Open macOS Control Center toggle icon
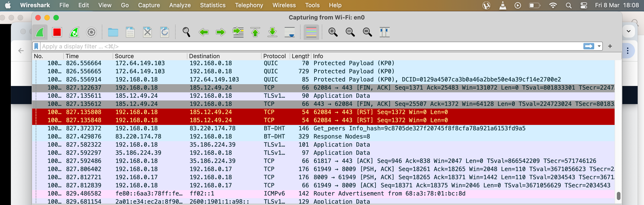 click(584, 5)
